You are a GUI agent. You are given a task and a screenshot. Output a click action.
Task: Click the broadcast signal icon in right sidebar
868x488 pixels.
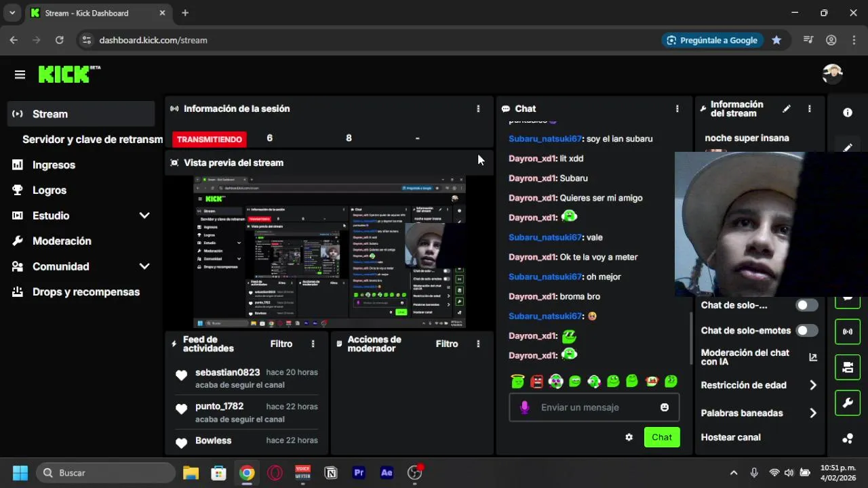tap(848, 331)
